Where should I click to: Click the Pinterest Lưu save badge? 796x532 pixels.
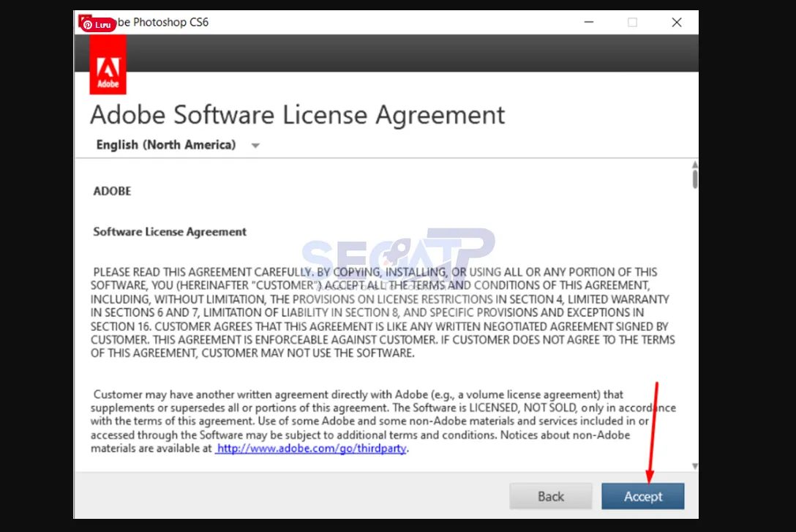(x=97, y=24)
